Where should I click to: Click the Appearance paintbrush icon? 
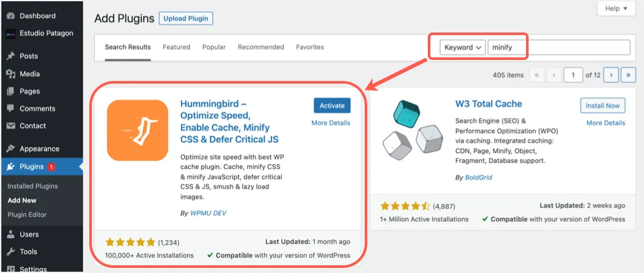tap(10, 149)
